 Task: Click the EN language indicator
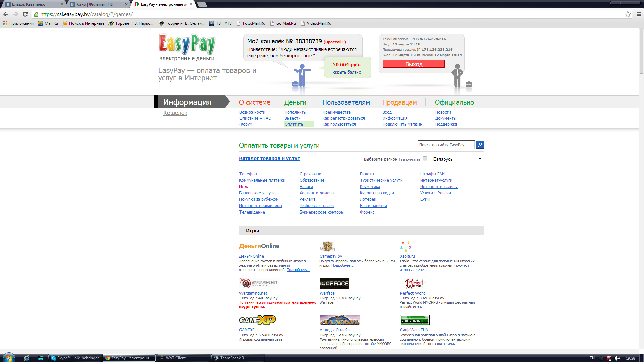592,358
